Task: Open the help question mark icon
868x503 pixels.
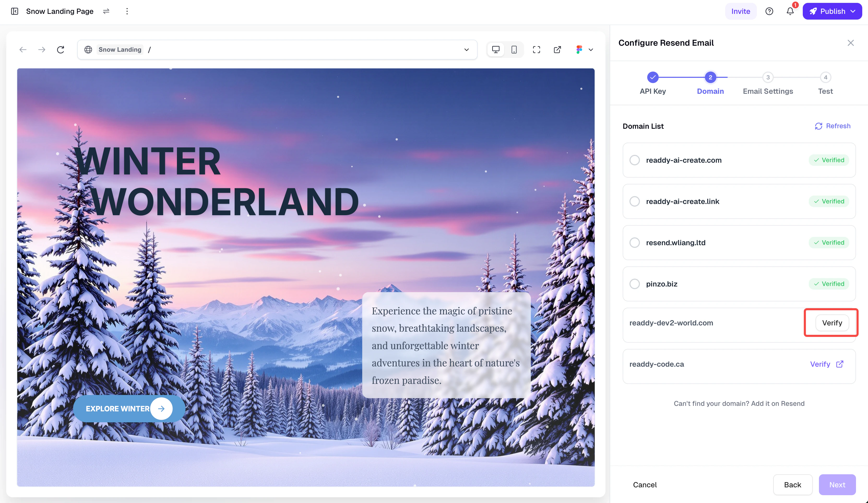Action: (769, 11)
